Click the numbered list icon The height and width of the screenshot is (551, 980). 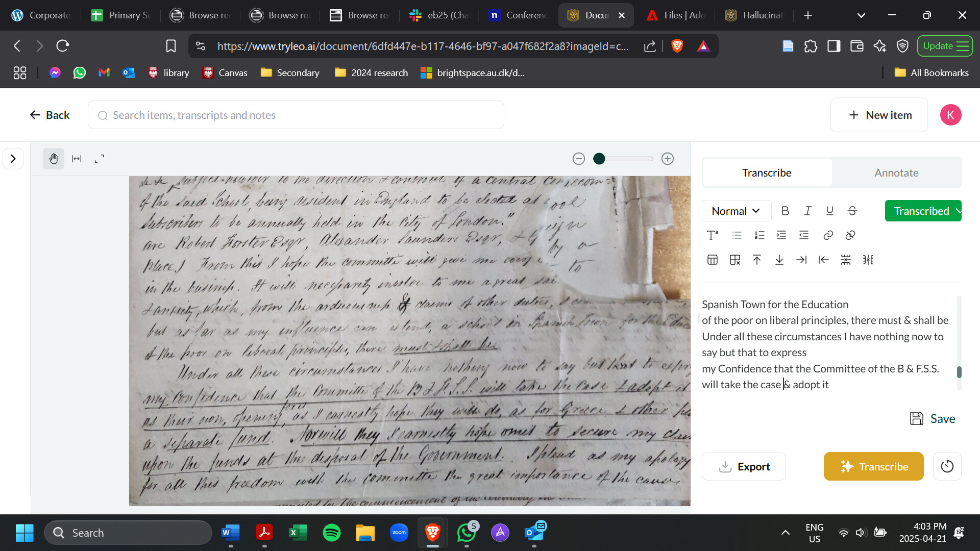[759, 235]
